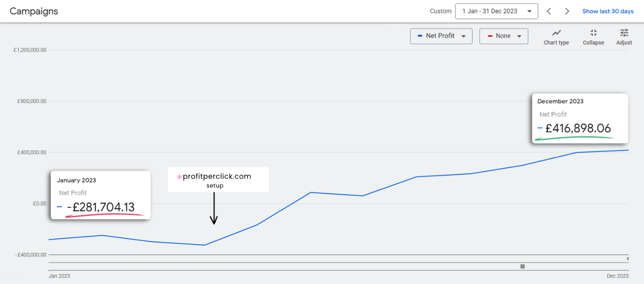Click the profitperclick.com setup label
The height and width of the screenshot is (284, 644).
pyautogui.click(x=218, y=180)
